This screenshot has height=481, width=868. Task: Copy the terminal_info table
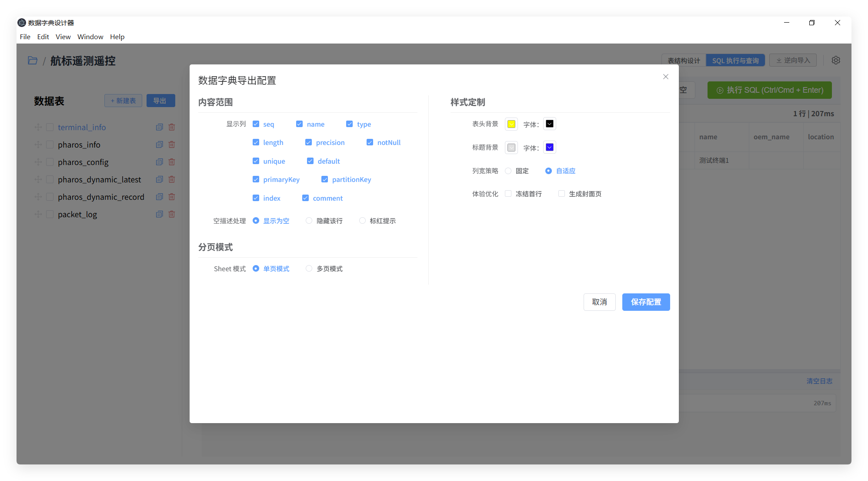coord(159,127)
